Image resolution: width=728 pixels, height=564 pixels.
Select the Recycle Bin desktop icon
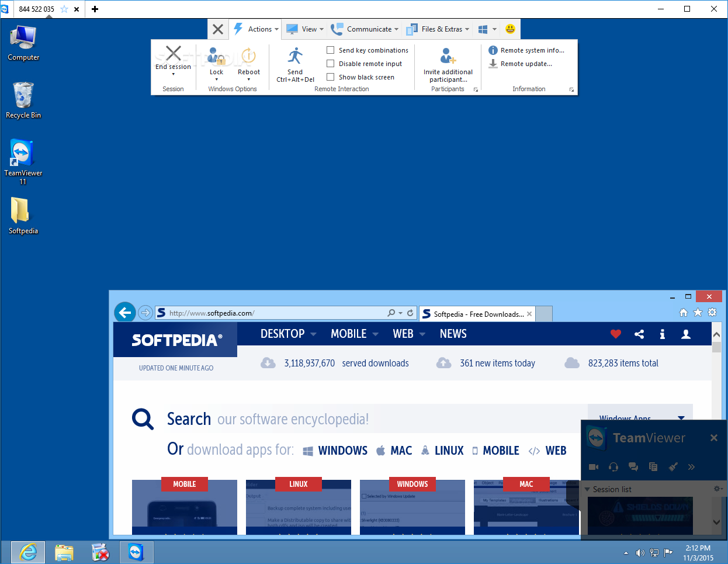coord(23,101)
